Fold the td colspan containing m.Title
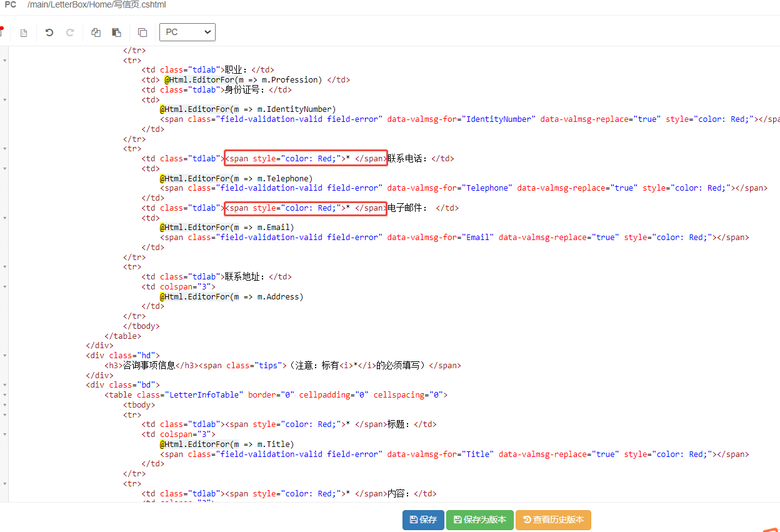780x532 pixels. [5, 434]
